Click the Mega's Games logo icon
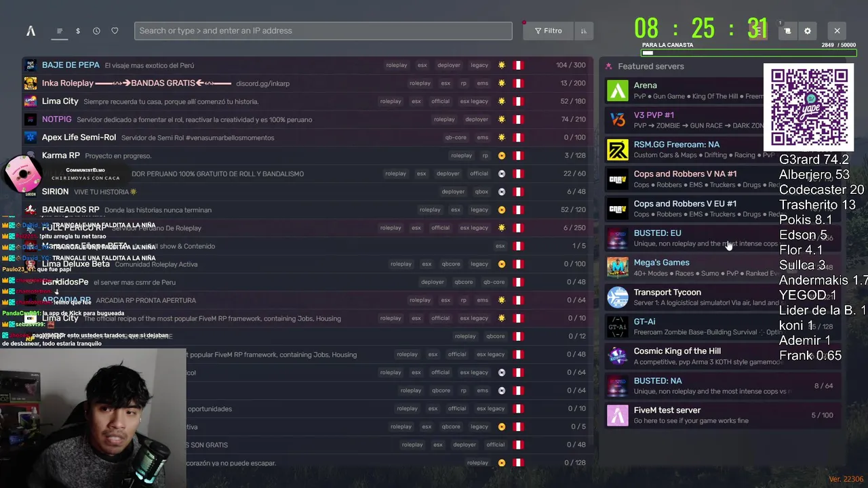The width and height of the screenshot is (868, 488). [x=617, y=268]
